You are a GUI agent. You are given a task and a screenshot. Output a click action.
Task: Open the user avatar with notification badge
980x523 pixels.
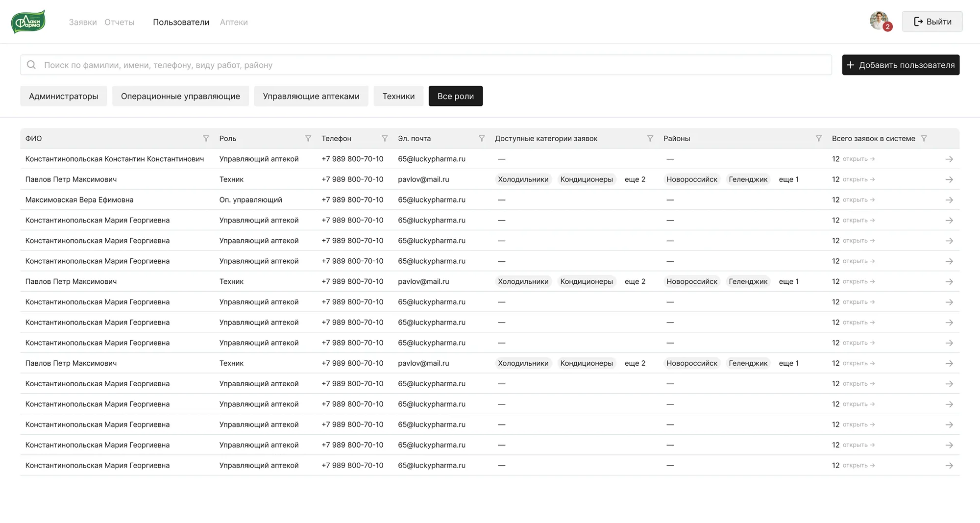(879, 21)
